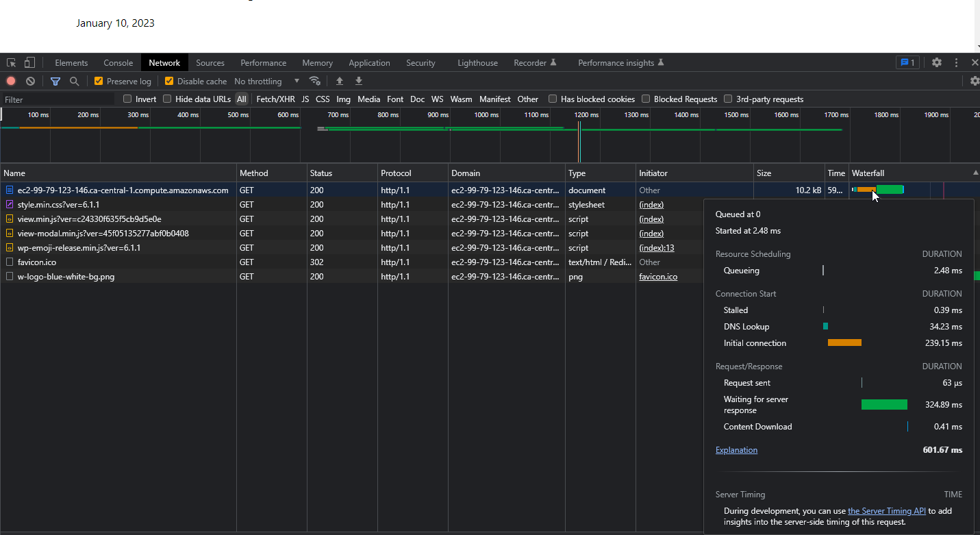Switch to the Console tab
The image size is (980, 535).
click(118, 62)
